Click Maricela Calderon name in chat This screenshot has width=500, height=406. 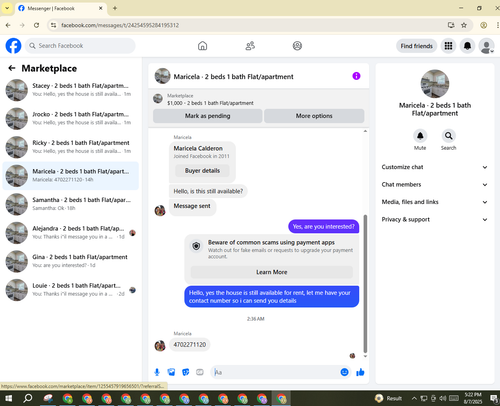click(x=198, y=148)
